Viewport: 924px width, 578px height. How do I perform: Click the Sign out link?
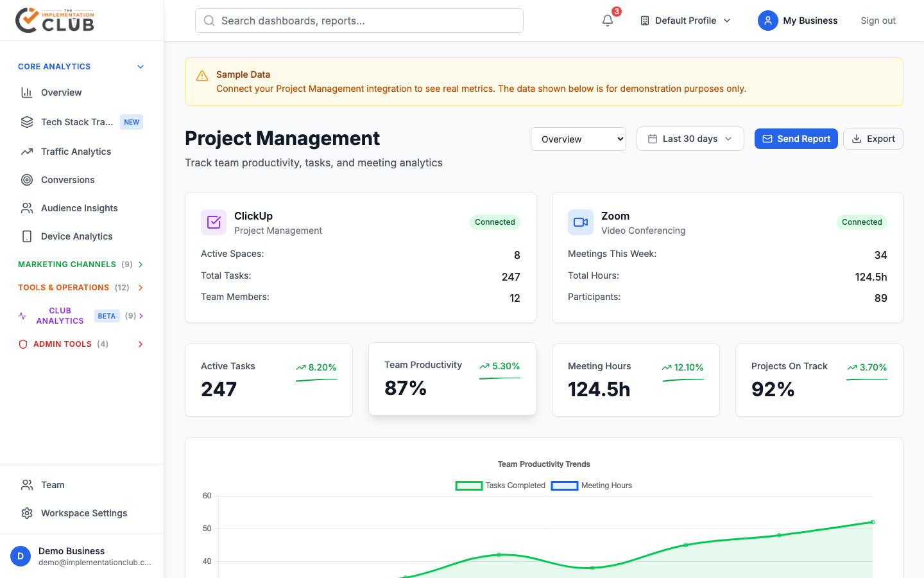point(878,21)
